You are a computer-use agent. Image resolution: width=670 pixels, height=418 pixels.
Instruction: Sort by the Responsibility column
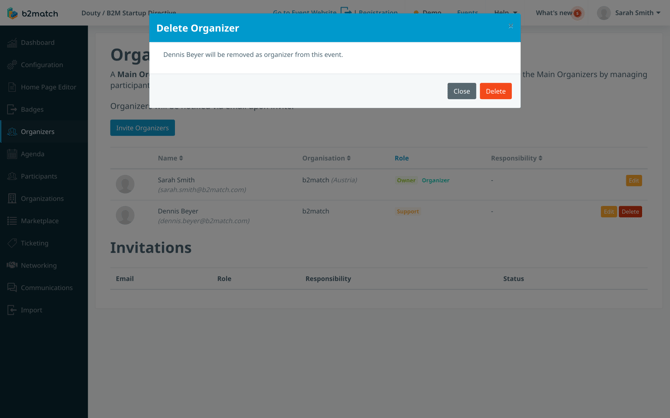tap(516, 158)
